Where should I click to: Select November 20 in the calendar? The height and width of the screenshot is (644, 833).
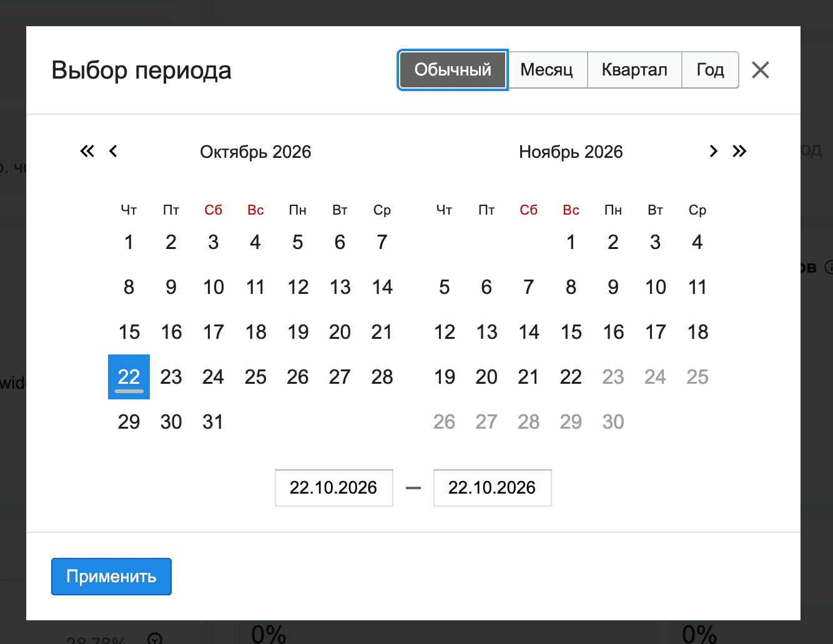(x=486, y=377)
